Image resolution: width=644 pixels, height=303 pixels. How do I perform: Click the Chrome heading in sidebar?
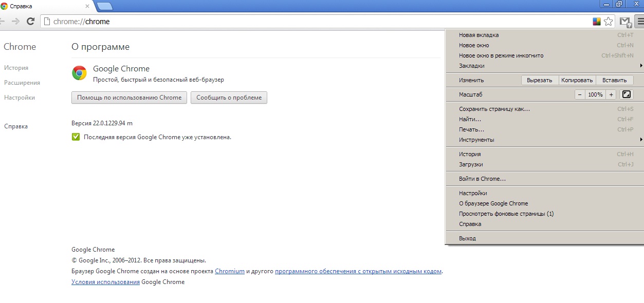[20, 47]
